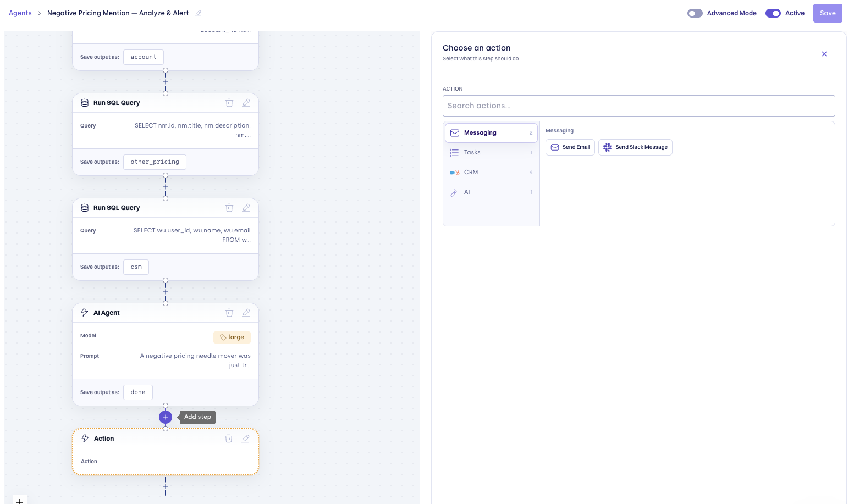Select the Action card header
The width and height of the screenshot is (854, 504).
click(166, 439)
